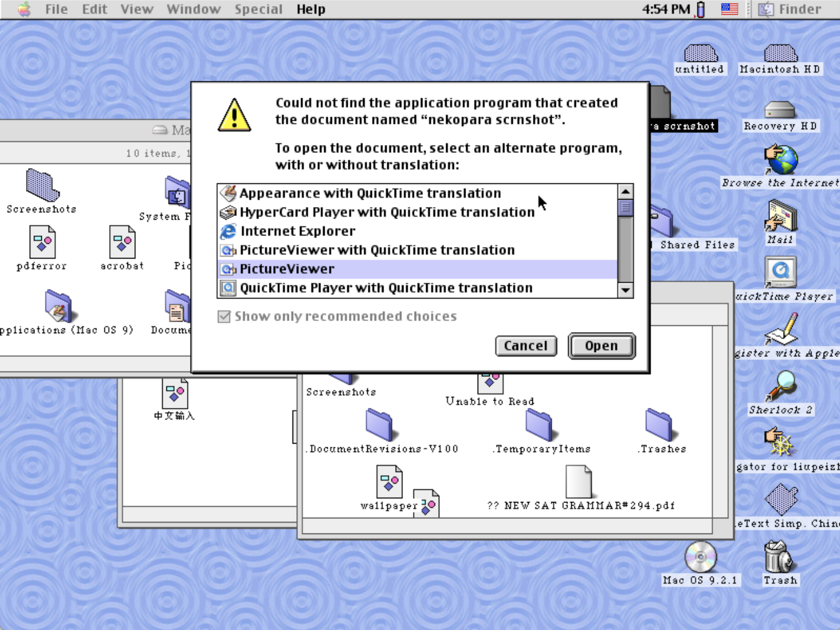Click the menu bar clock showing 4:54 PM
The width and height of the screenshot is (840, 630).
(x=666, y=9)
